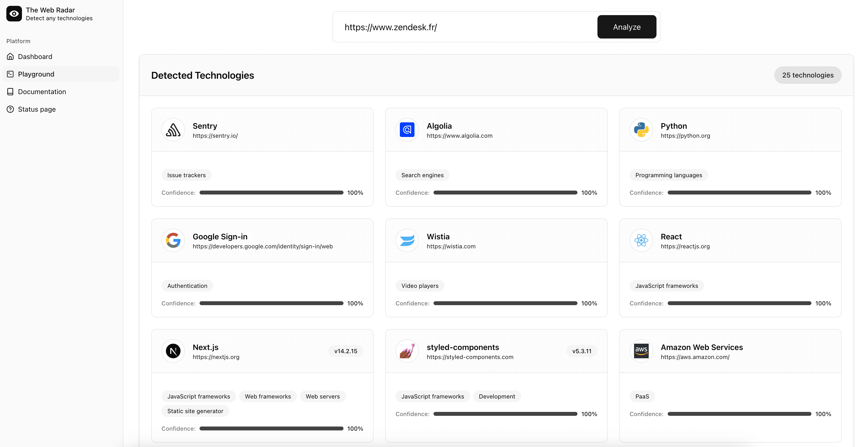Screen dimensions: 868x447
Task: Click the Next.js v14.2.15 version badge
Action: (x=346, y=351)
